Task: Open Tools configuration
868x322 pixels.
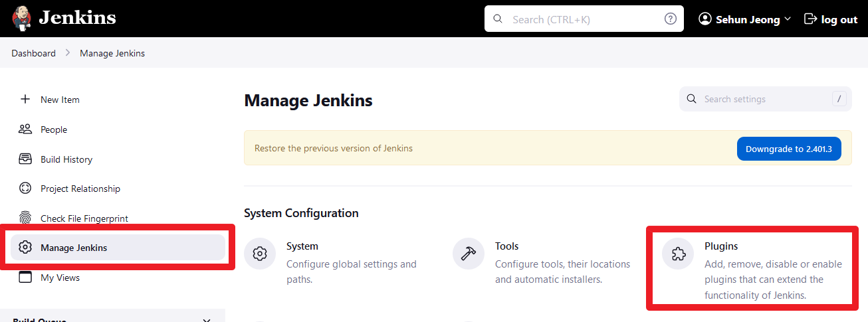Action: coord(507,246)
